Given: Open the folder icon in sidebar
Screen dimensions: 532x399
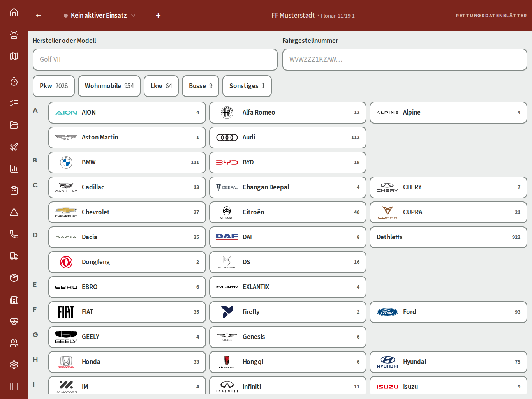Looking at the screenshot, I should (x=14, y=125).
